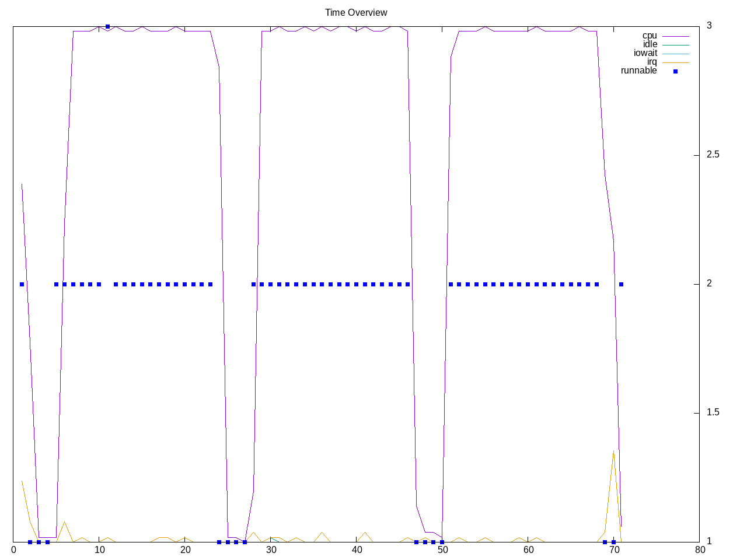
Task: Click the 'cpu' legend label
Action: tap(650, 36)
